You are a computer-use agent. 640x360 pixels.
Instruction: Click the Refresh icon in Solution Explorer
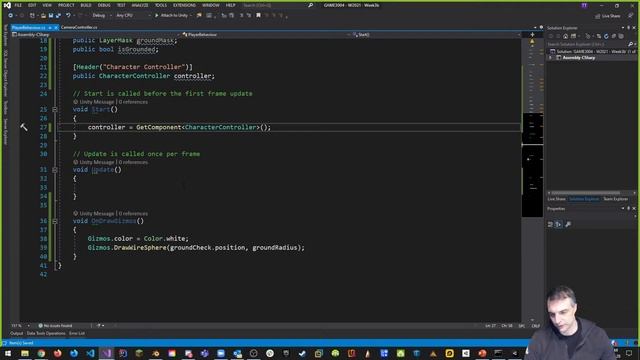click(x=606, y=36)
